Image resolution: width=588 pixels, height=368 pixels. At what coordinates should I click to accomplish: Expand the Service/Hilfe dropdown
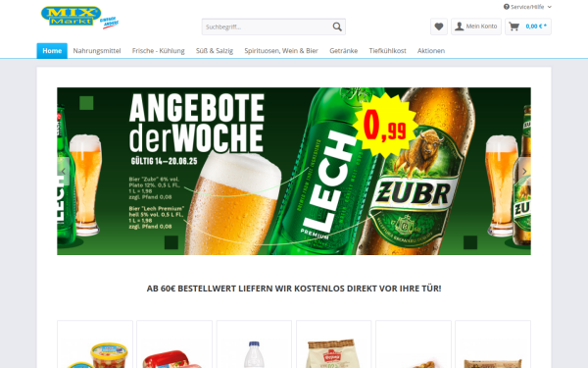coord(527,7)
